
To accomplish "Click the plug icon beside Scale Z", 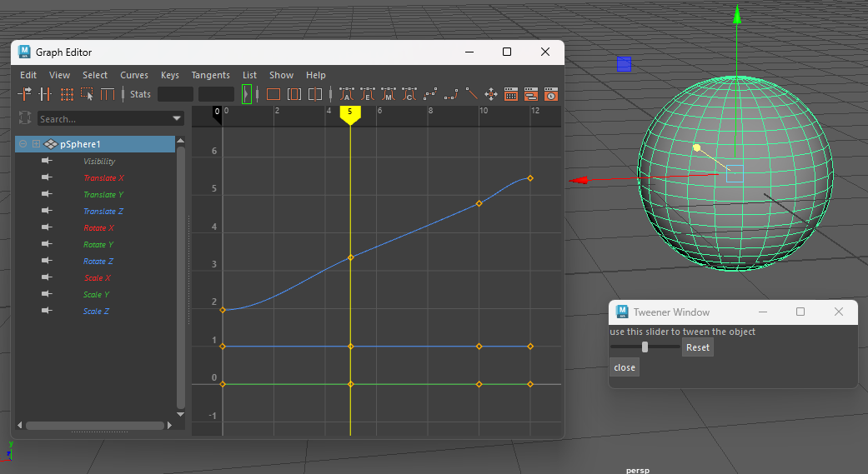I will point(47,310).
